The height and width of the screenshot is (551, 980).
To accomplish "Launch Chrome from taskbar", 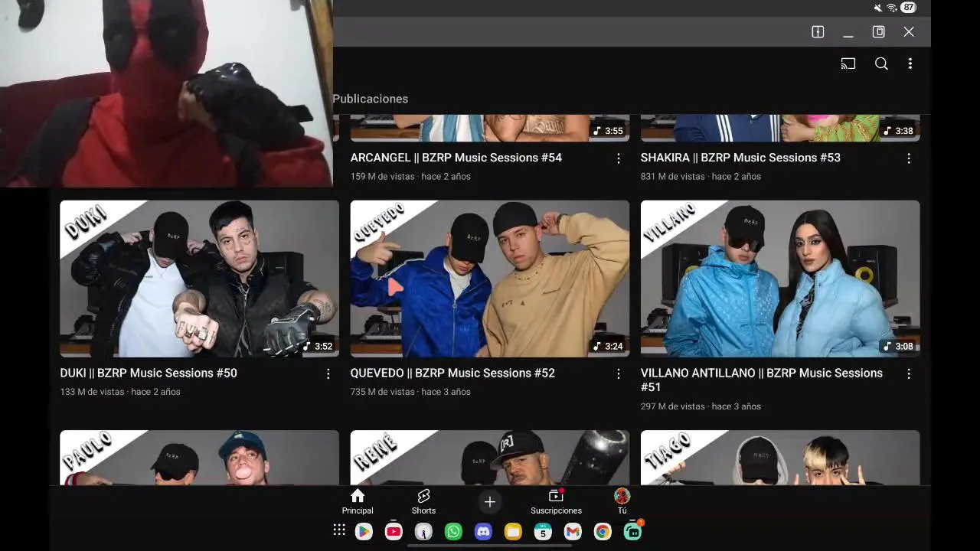I will (x=603, y=531).
